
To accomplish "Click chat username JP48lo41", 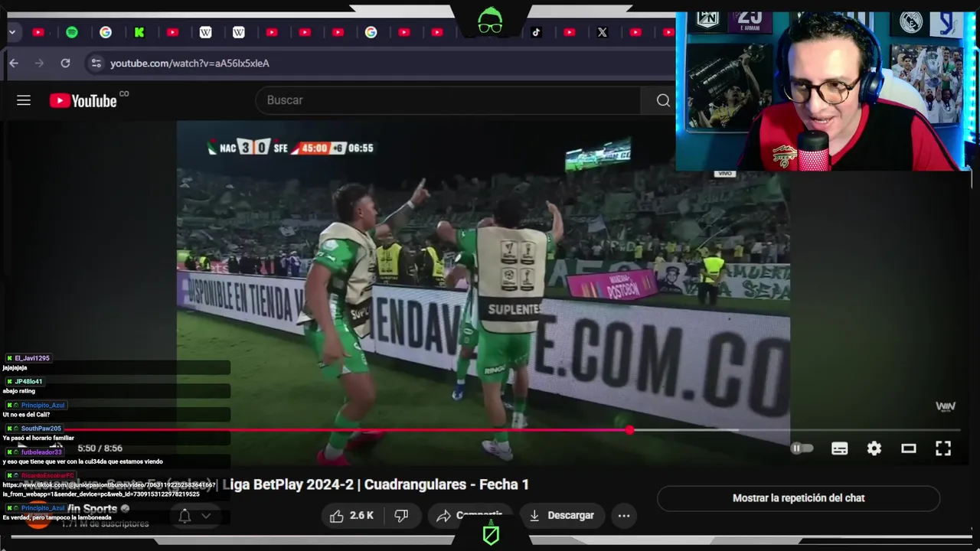I will 28,381.
